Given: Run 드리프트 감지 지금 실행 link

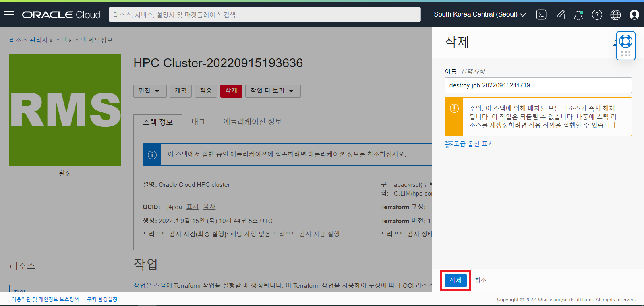Looking at the screenshot, I should pyautogui.click(x=306, y=234).
